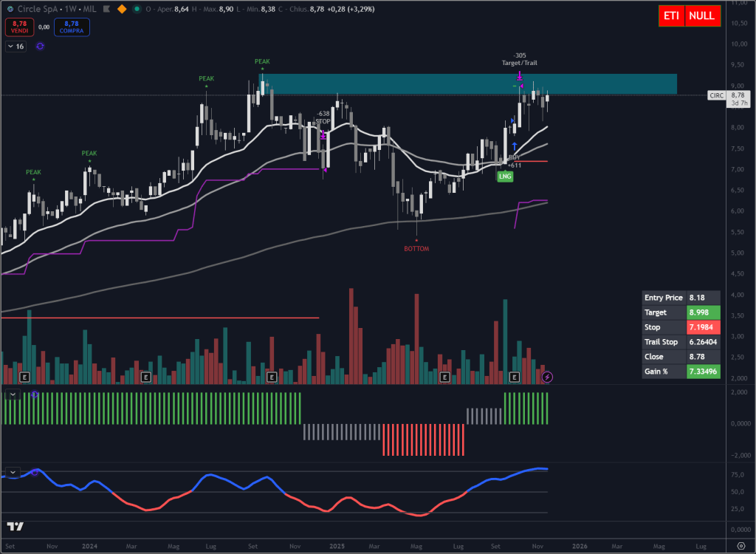Click the candle-style icon next to MIL

tap(106, 8)
